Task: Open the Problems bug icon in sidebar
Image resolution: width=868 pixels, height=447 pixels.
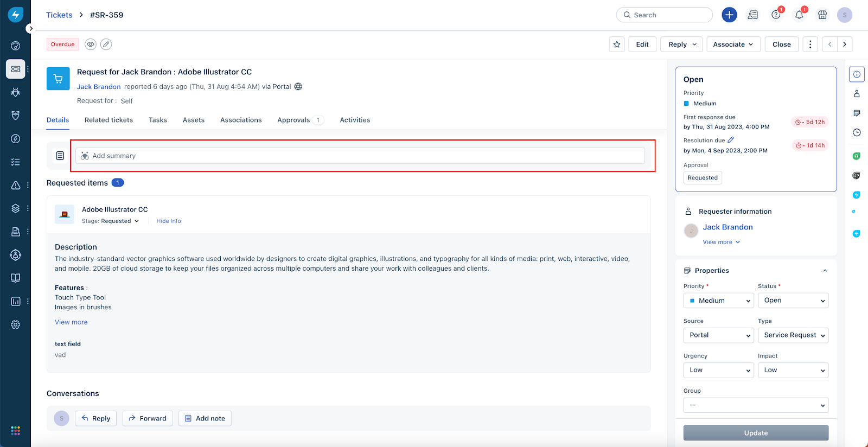Action: [16, 92]
